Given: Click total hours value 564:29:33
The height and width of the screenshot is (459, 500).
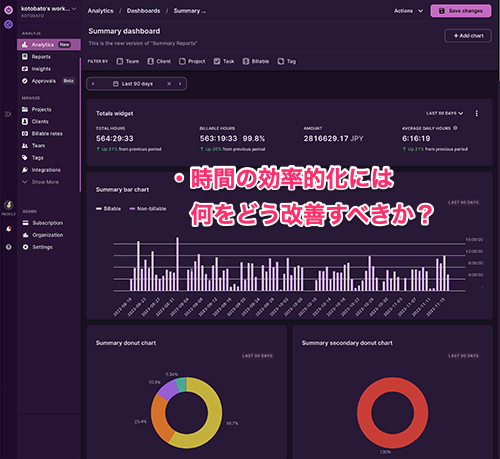Looking at the screenshot, I should (x=115, y=138).
